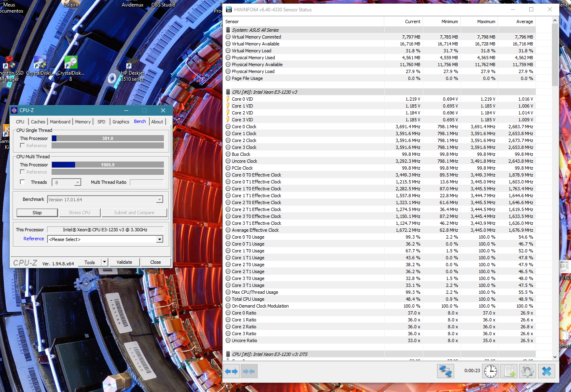Click the System: ASUS All Series chip icon

click(228, 30)
